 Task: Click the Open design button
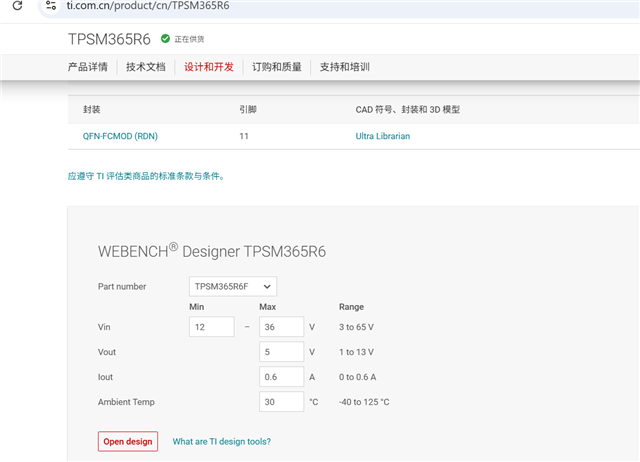[128, 442]
